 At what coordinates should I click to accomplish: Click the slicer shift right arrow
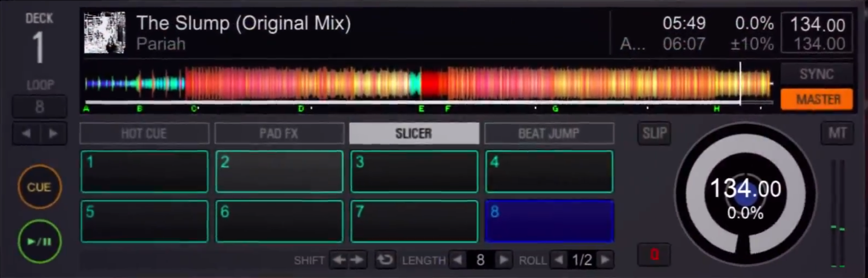point(357,260)
